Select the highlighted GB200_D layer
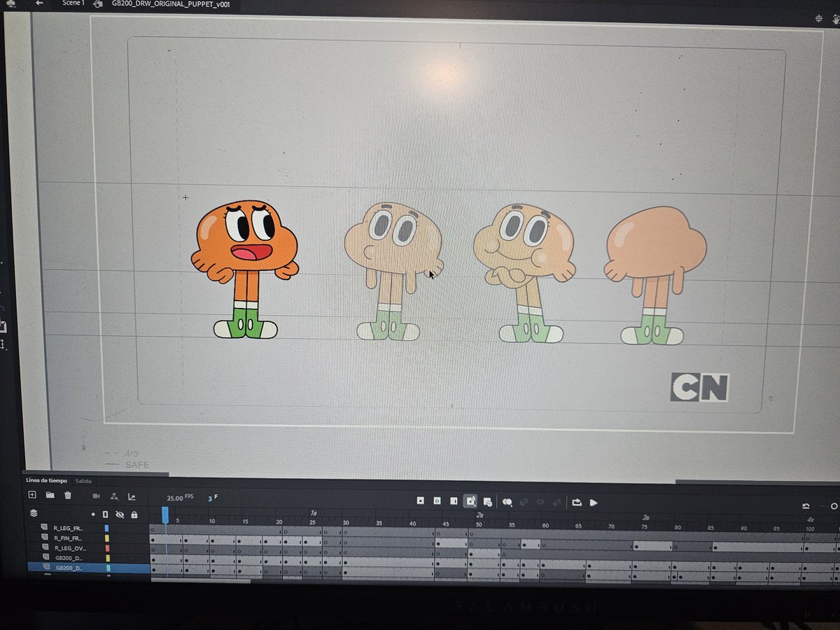Viewport: 840px width, 630px height. pos(69,568)
